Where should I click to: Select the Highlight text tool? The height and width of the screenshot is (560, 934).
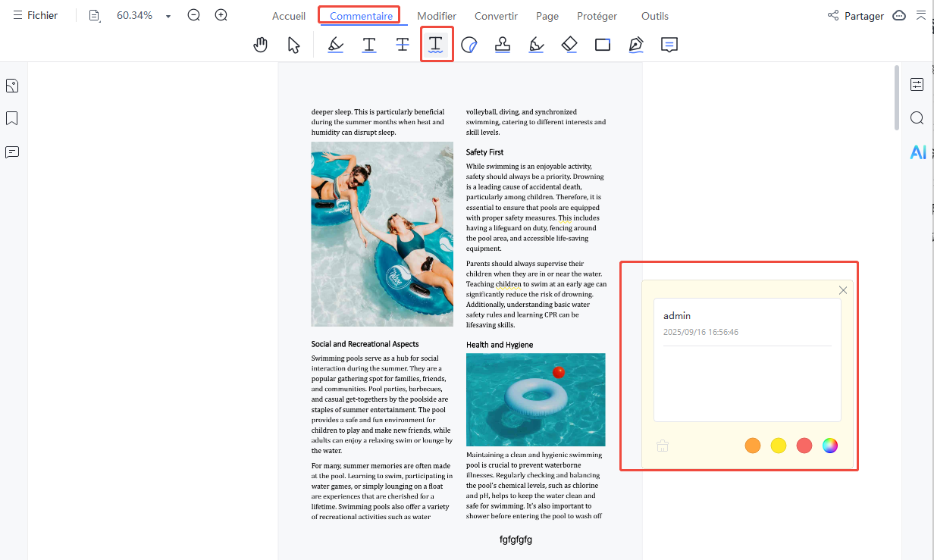(x=336, y=45)
